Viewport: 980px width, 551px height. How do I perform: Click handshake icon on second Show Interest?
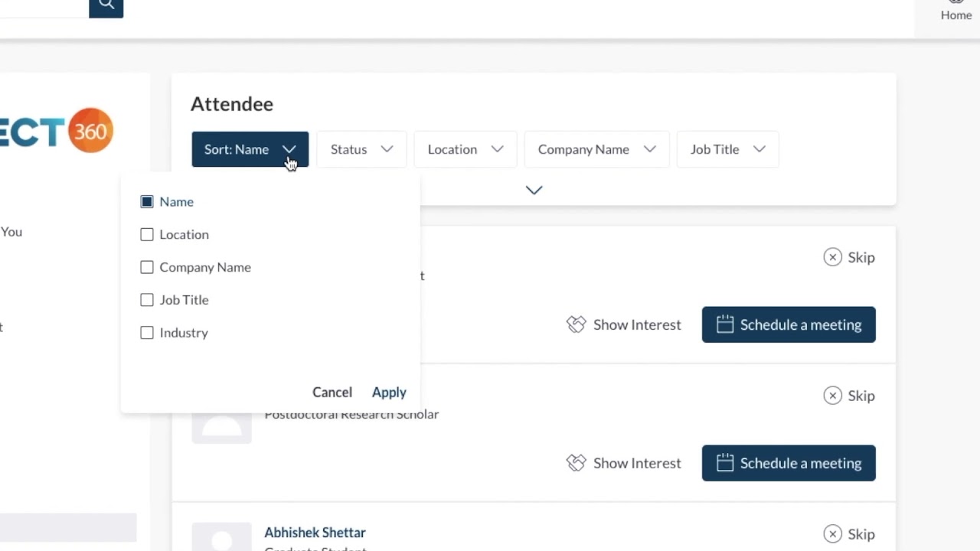[x=576, y=463]
